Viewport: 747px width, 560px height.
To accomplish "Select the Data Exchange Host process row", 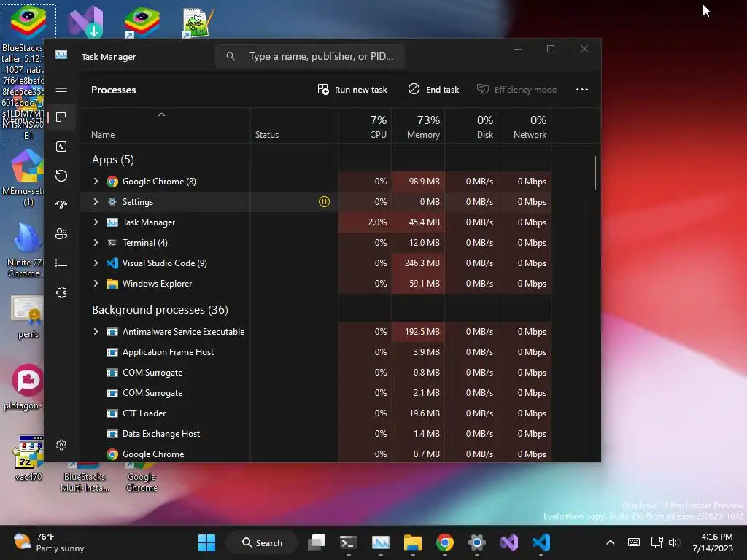I will [315, 434].
